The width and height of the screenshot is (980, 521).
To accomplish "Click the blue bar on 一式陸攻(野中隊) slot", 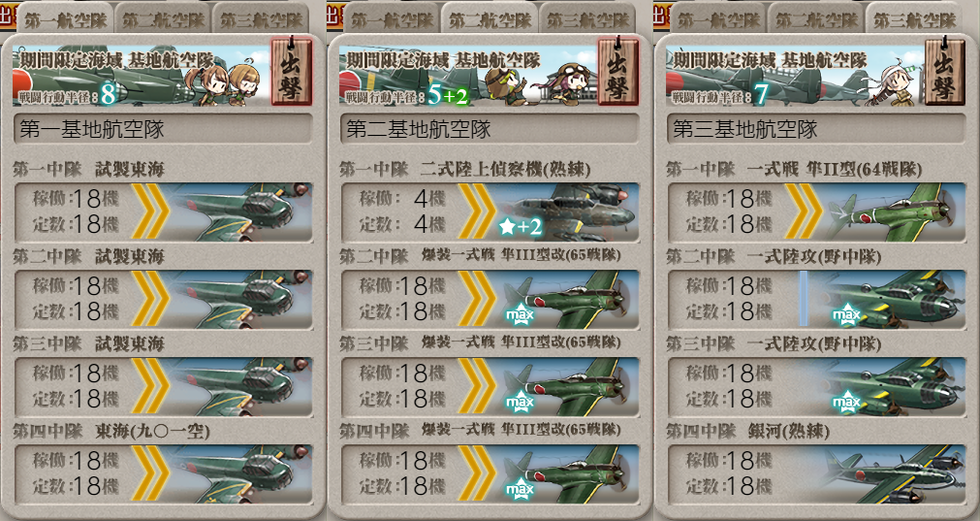I will click(804, 299).
